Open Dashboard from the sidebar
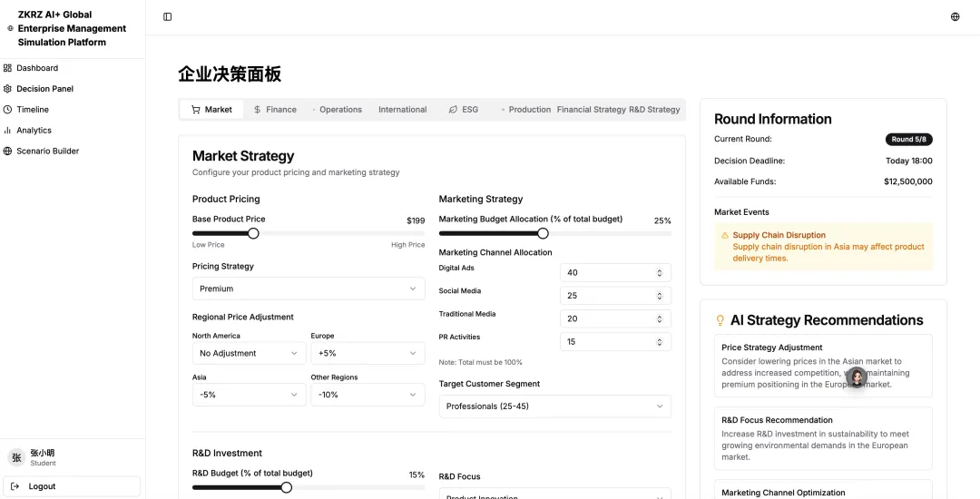Viewport: 980px width, 499px height. tap(37, 68)
